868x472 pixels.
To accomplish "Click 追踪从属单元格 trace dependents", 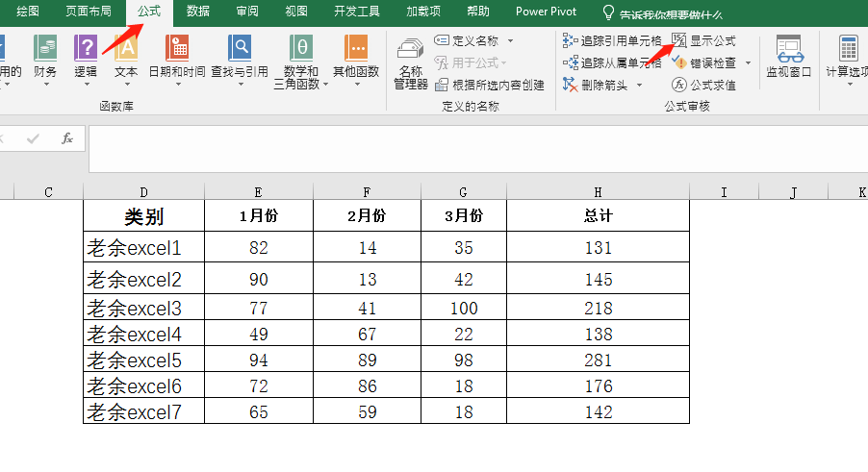I will click(612, 62).
